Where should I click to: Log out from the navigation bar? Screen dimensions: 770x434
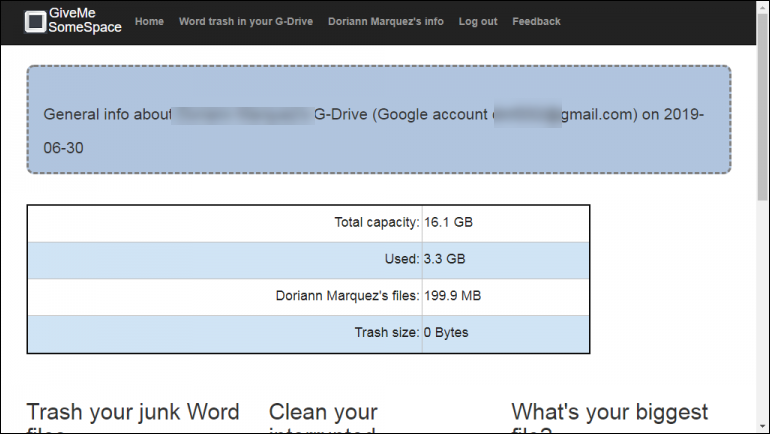pyautogui.click(x=477, y=21)
